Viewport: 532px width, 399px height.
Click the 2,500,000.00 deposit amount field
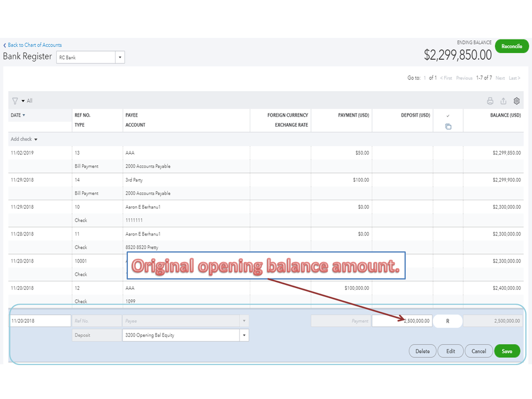coord(402,321)
